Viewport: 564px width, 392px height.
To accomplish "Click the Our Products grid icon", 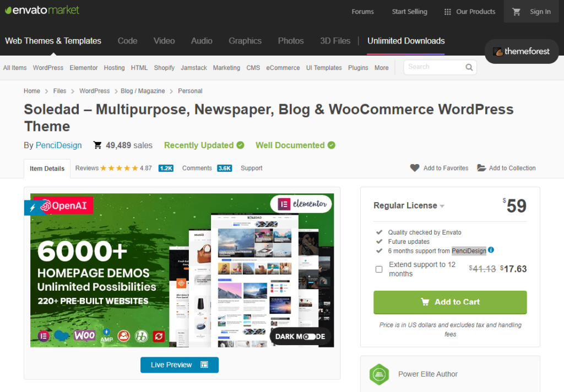I will [x=448, y=12].
